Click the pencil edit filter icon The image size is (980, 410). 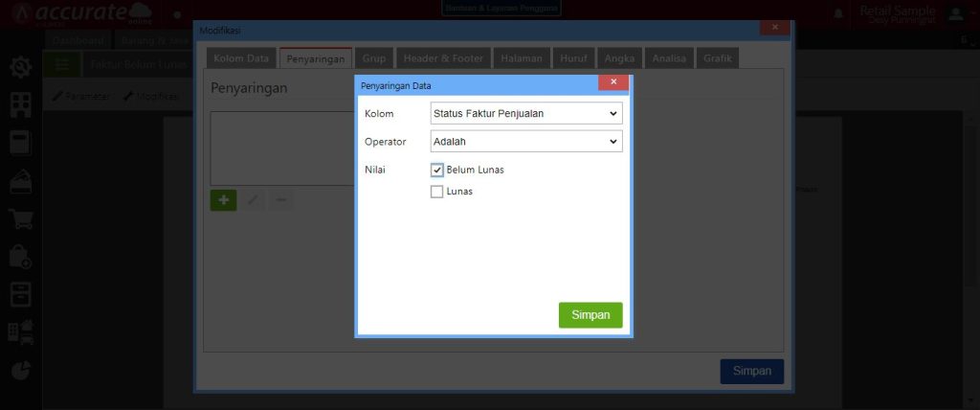[253, 200]
